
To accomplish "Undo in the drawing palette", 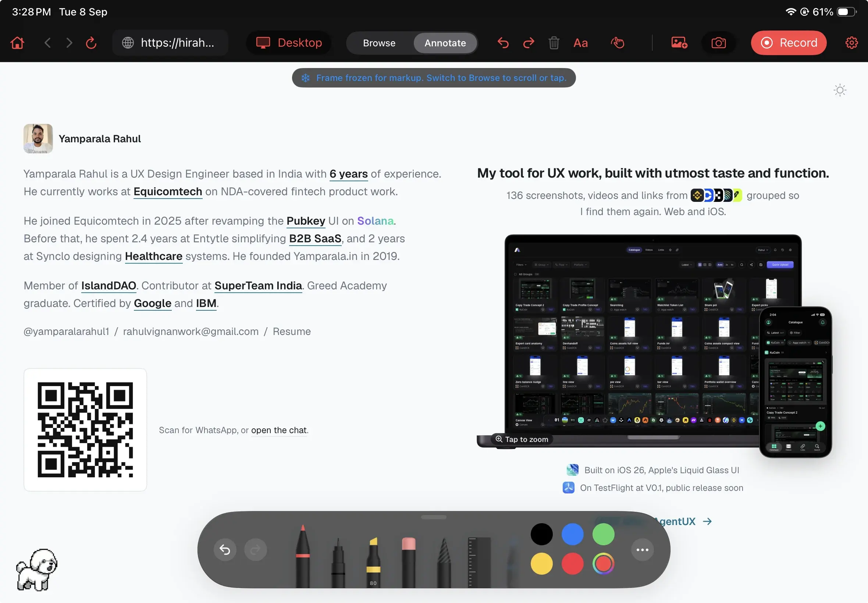I will click(x=225, y=550).
